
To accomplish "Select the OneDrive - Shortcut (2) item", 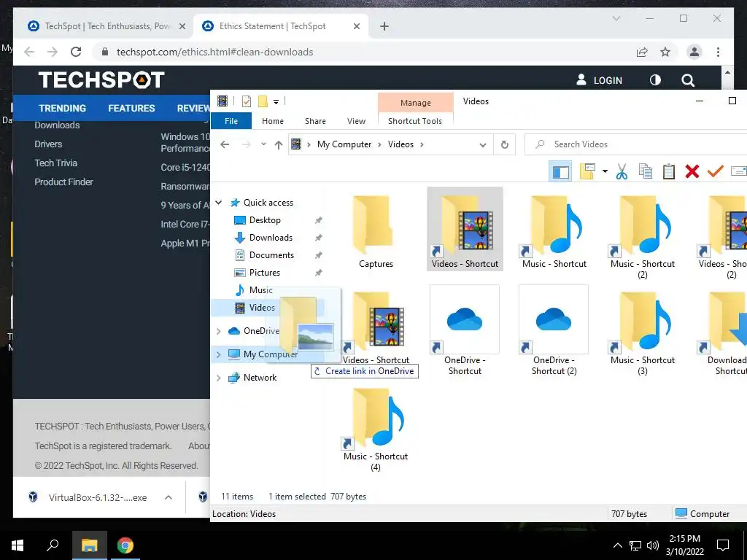I will click(554, 331).
